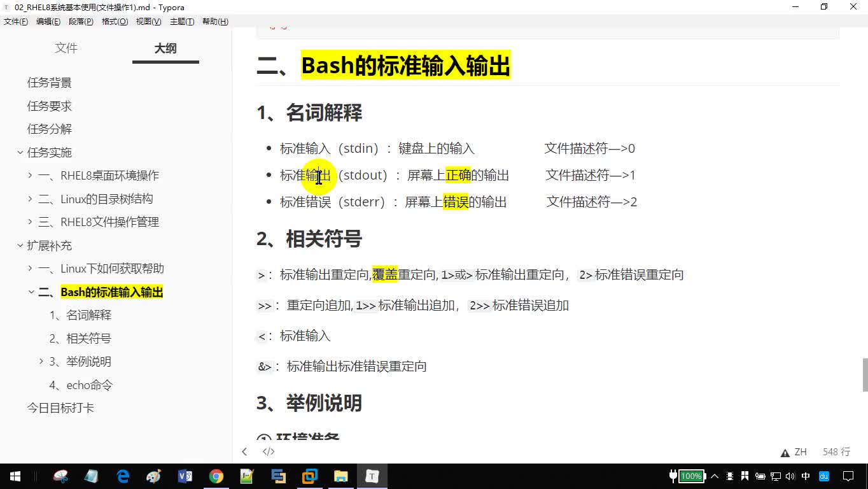868x489 pixels.
Task: Collapse the 扩展补充 outline section
Action: tap(20, 245)
